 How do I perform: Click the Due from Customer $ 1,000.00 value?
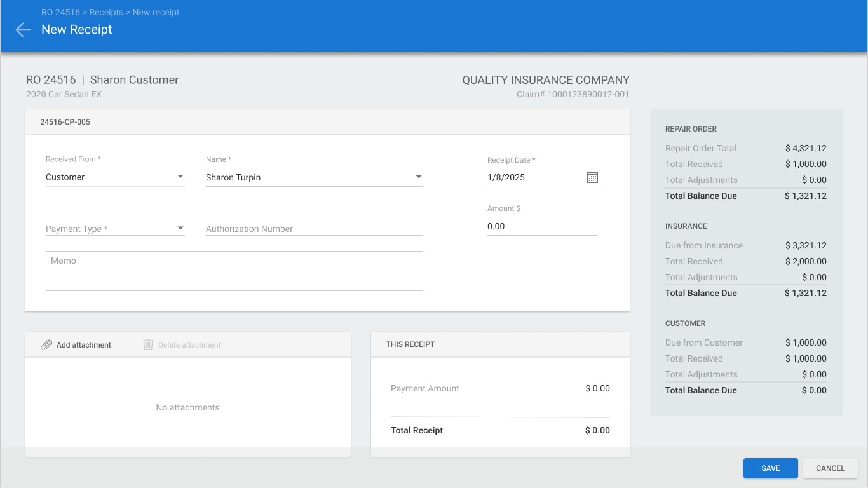[x=806, y=342]
